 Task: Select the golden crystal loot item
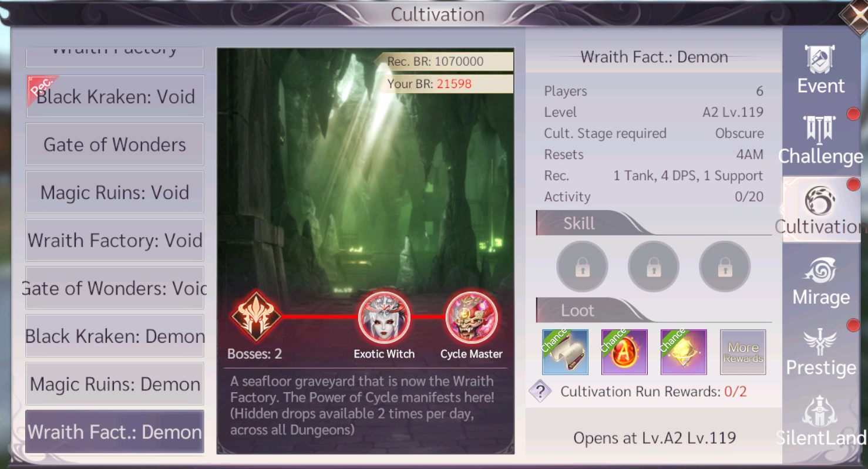pos(684,352)
